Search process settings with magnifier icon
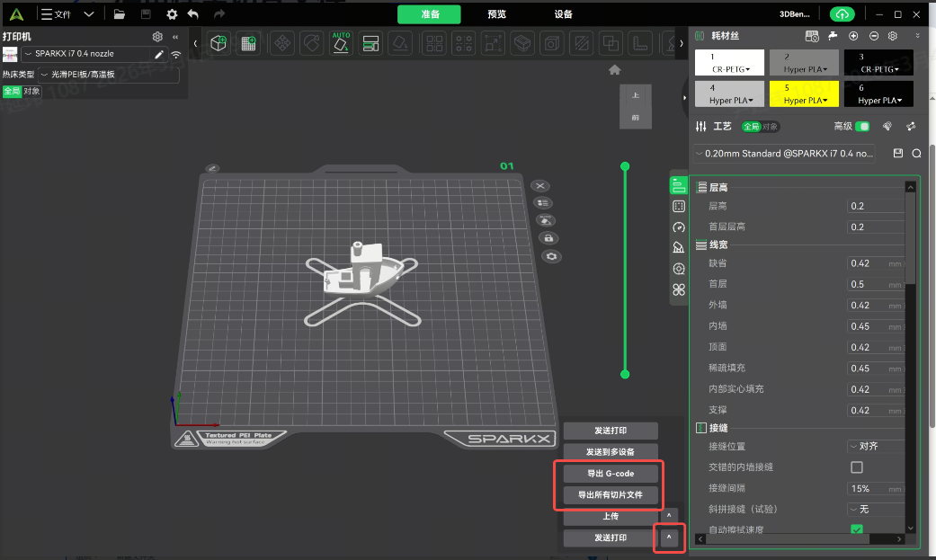Viewport: 936px width, 560px height. [x=916, y=154]
